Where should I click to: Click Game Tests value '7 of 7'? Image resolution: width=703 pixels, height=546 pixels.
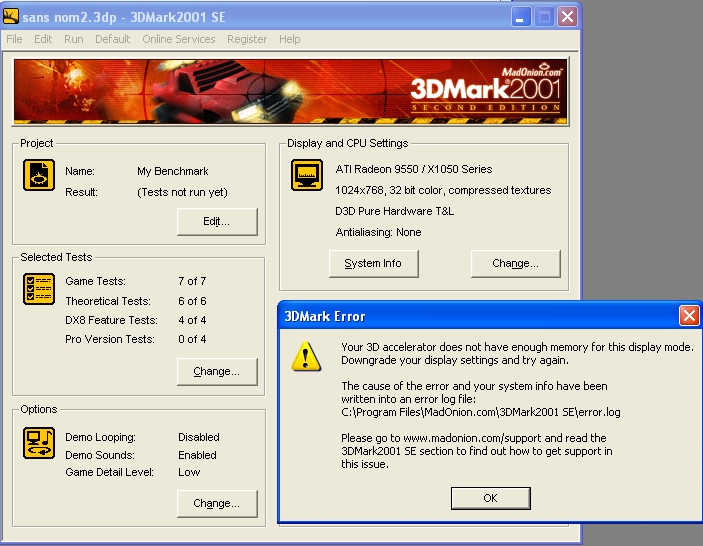[192, 281]
